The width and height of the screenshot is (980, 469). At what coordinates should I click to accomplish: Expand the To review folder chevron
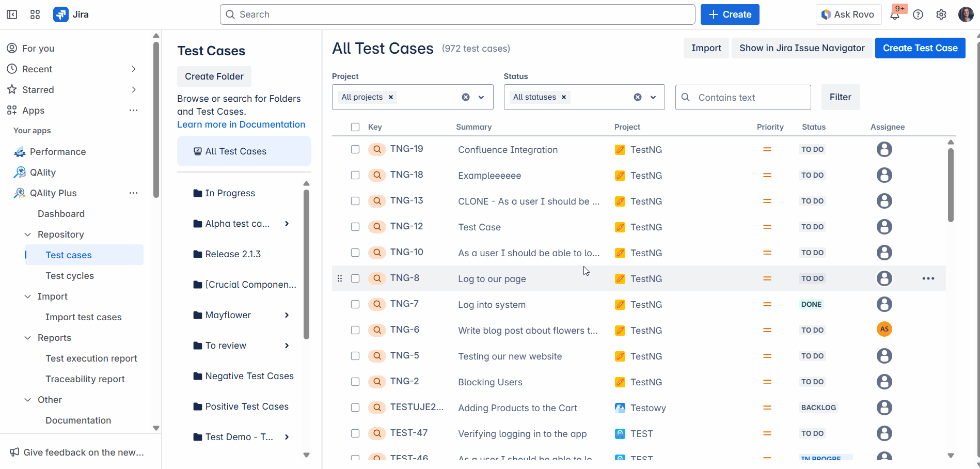(287, 346)
